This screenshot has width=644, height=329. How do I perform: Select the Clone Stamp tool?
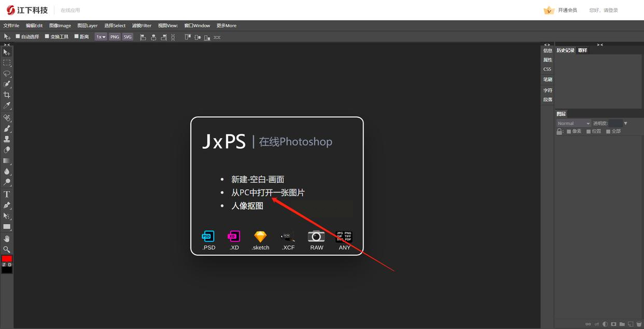(x=7, y=139)
